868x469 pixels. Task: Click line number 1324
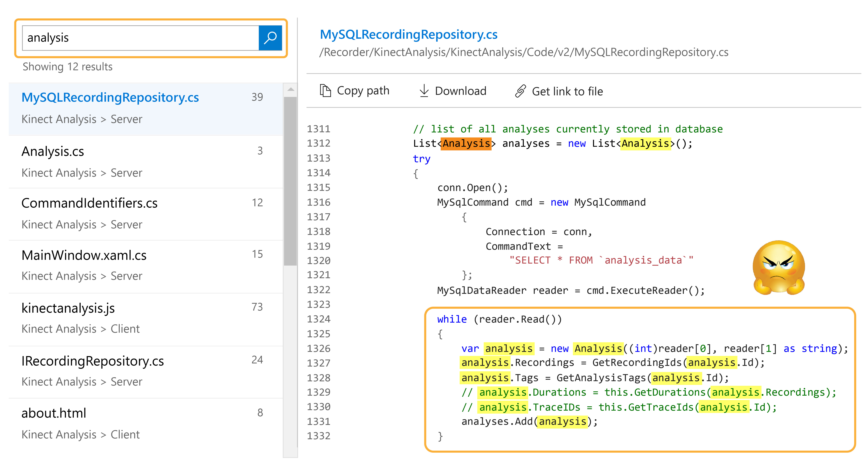pyautogui.click(x=318, y=319)
